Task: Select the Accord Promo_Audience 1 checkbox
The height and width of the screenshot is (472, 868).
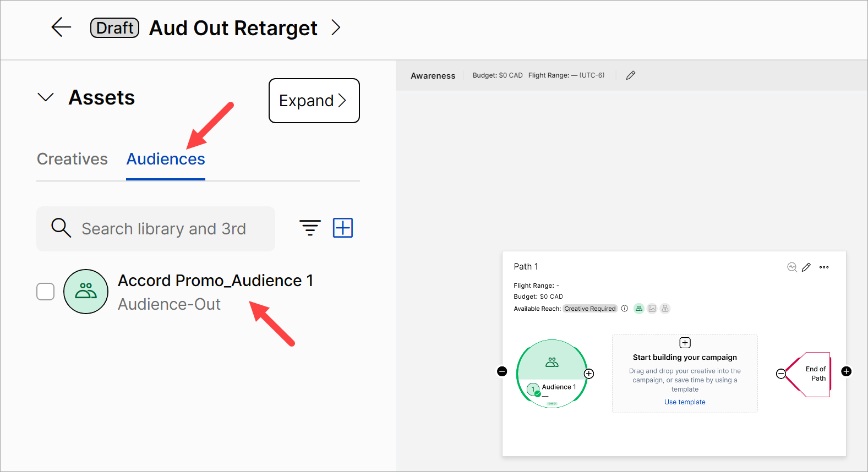Action: (46, 292)
